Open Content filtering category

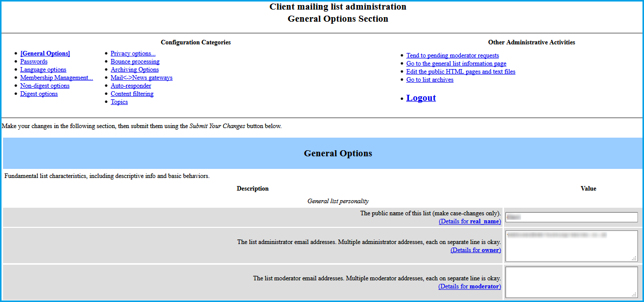point(132,94)
